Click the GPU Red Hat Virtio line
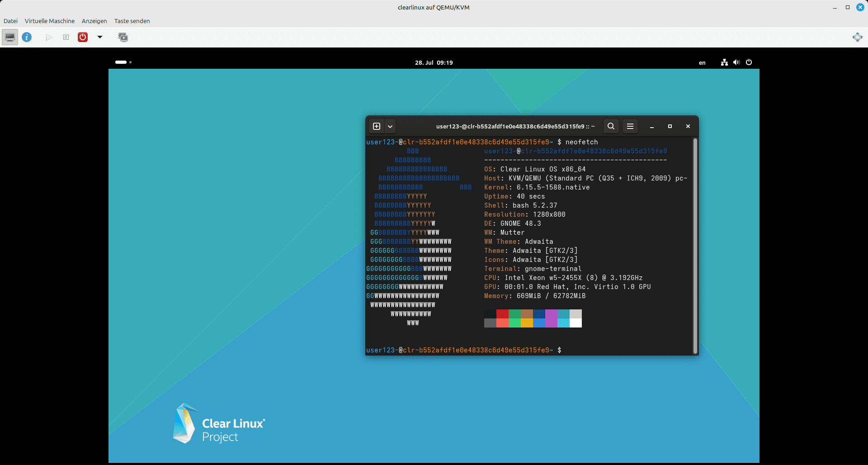 coord(567,287)
